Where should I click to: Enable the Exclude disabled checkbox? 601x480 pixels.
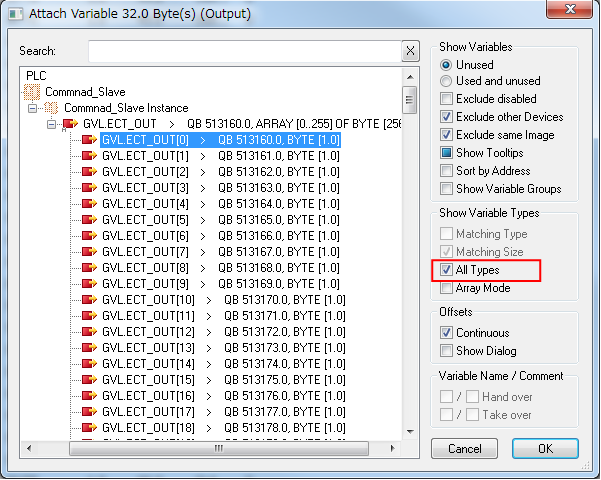coord(446,99)
